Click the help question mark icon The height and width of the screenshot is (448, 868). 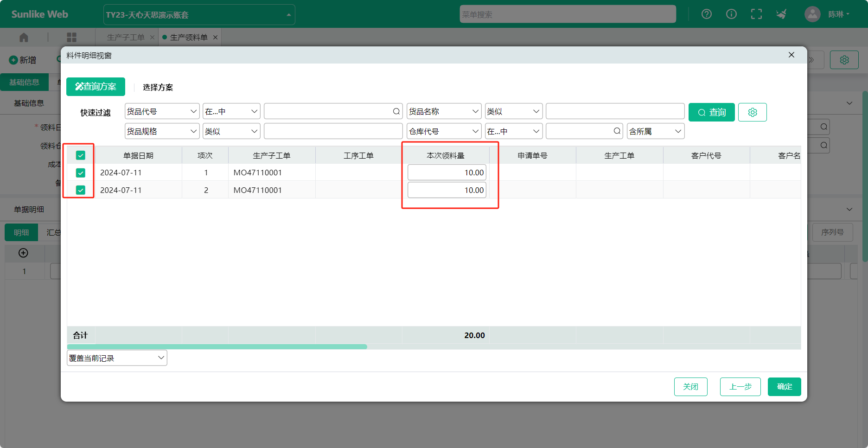point(706,14)
